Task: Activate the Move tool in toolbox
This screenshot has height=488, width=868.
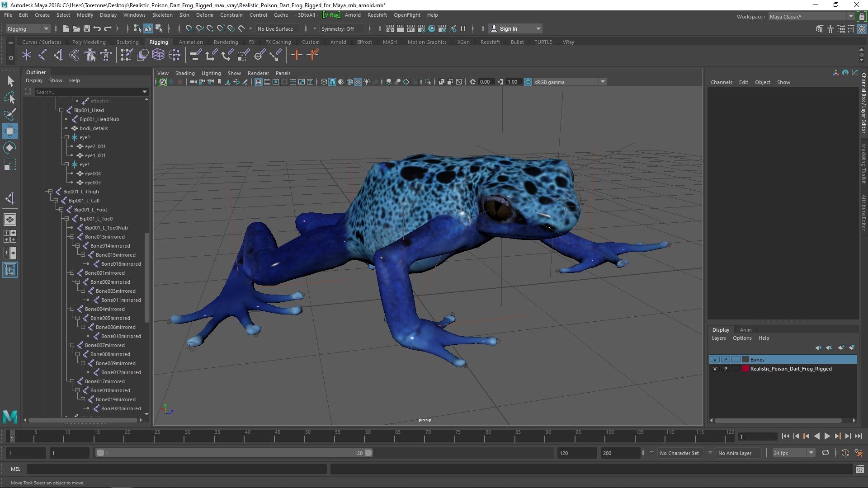Action: [10, 131]
